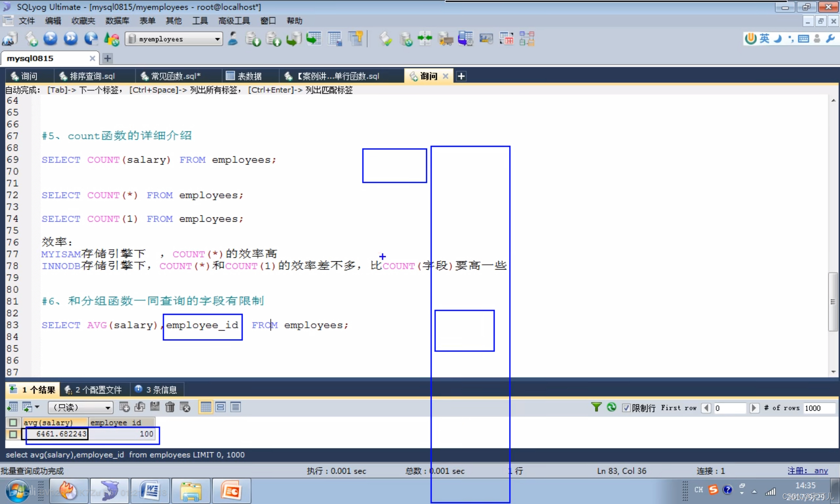
Task: Click the database connect/disconnect icon
Action: (9, 39)
